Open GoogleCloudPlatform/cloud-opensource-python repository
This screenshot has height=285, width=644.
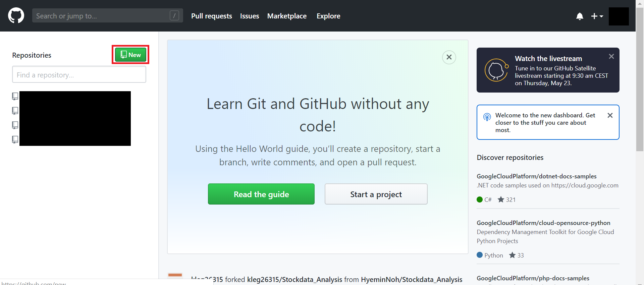[544, 223]
